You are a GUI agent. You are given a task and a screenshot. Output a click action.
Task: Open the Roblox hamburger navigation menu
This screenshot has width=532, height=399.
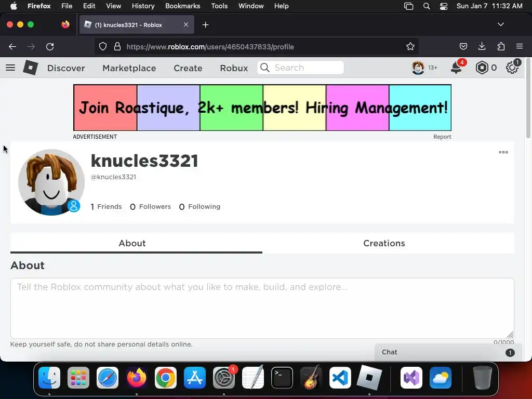click(x=10, y=68)
